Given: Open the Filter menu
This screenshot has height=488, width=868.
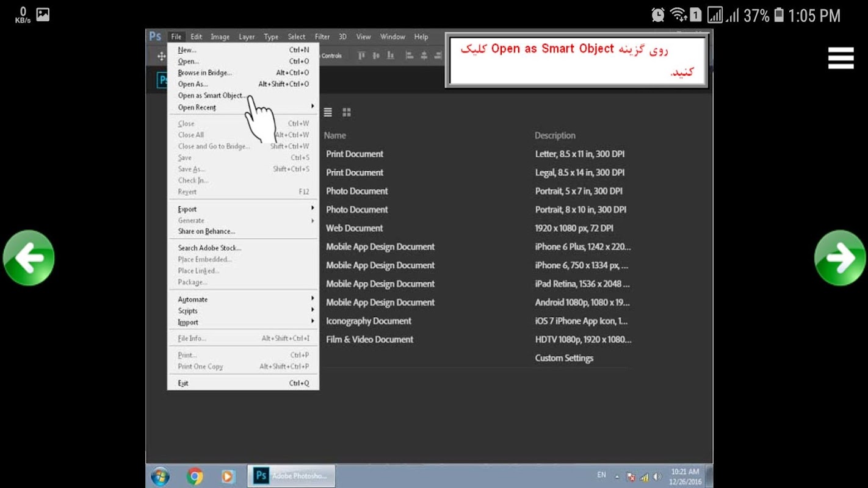Looking at the screenshot, I should 322,37.
